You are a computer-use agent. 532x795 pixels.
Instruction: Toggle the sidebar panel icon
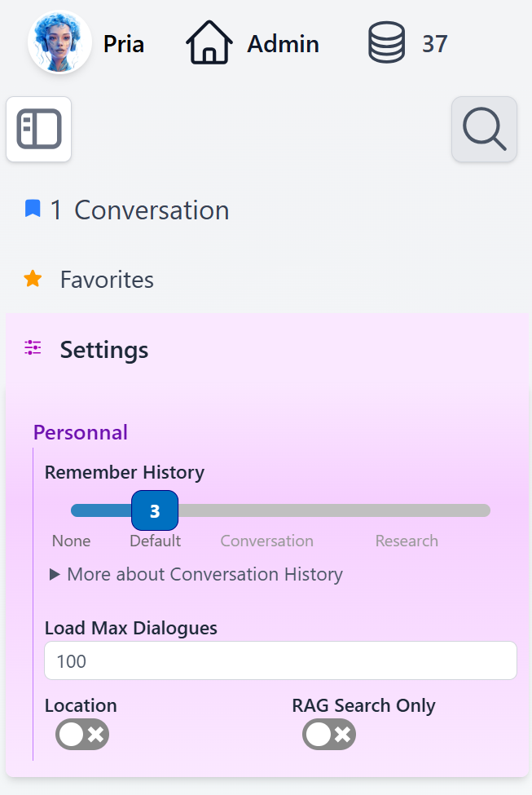[38, 129]
